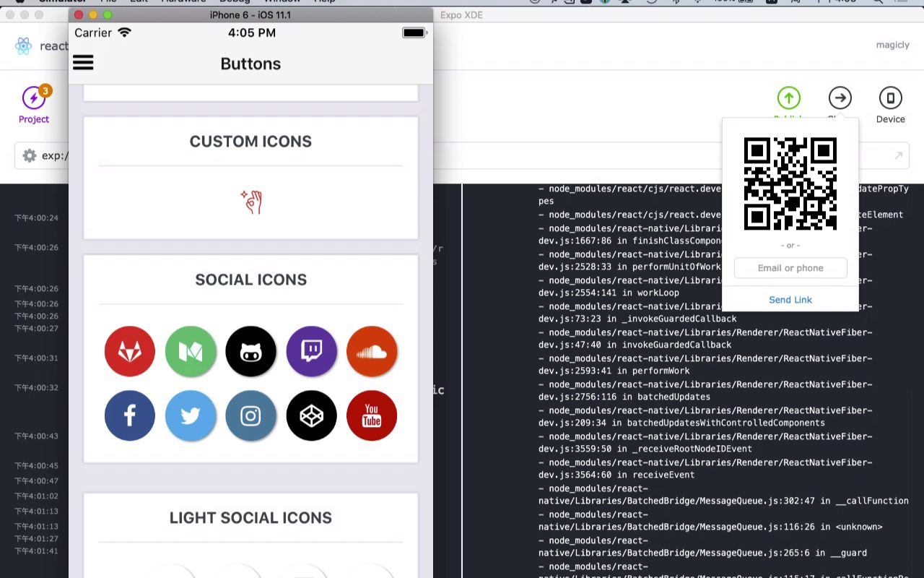Click the 4:05 PM simulator clock
Viewport: 924px width, 578px height.
click(252, 33)
